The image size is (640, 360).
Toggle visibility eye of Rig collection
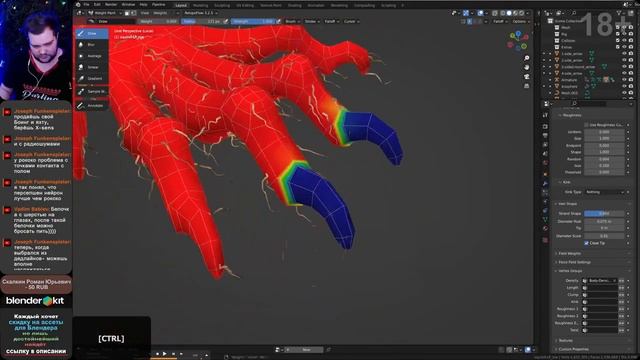pos(624,34)
